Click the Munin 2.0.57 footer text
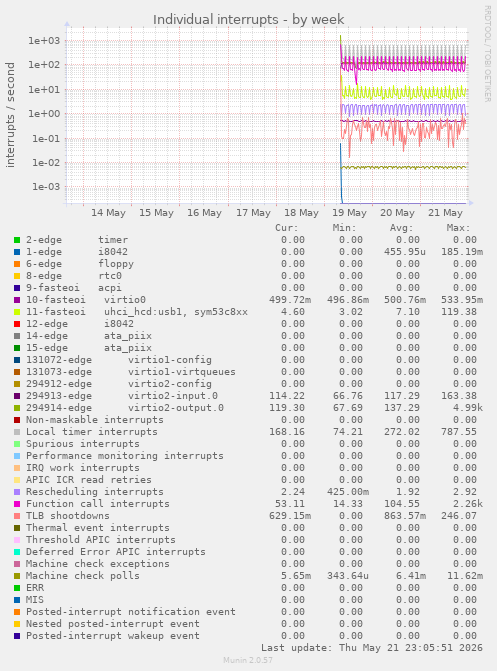The image size is (497, 671). [x=248, y=660]
